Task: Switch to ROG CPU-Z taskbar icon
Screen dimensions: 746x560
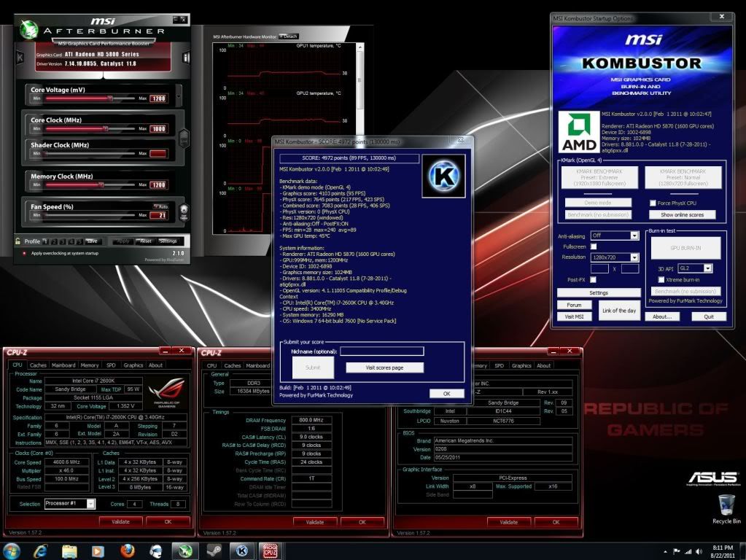Action: point(271,551)
